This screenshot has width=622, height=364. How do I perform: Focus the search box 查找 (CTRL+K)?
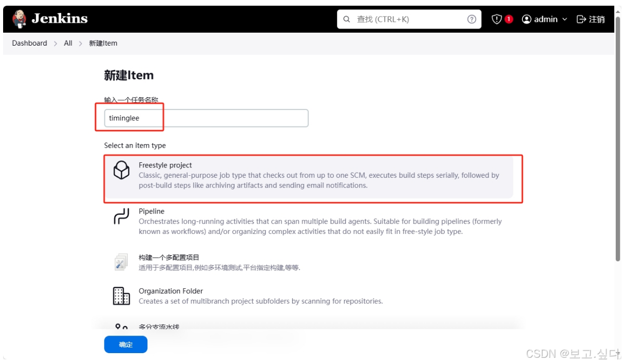pyautogui.click(x=409, y=19)
